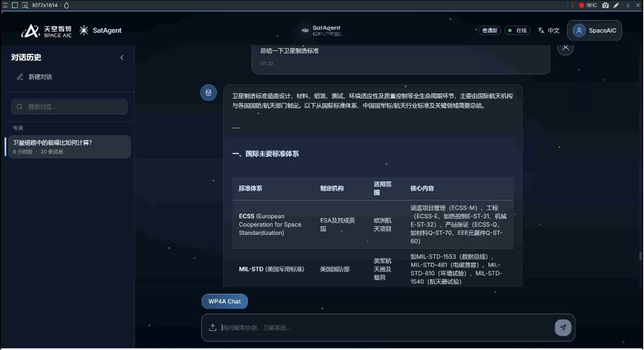Open screenshot camera icon in recorder bar

pyautogui.click(x=605, y=5)
